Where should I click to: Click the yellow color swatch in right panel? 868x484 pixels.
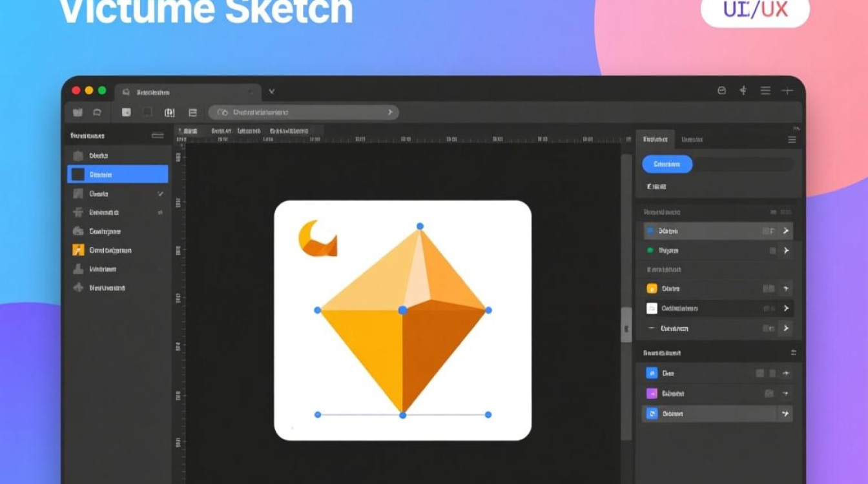652,289
